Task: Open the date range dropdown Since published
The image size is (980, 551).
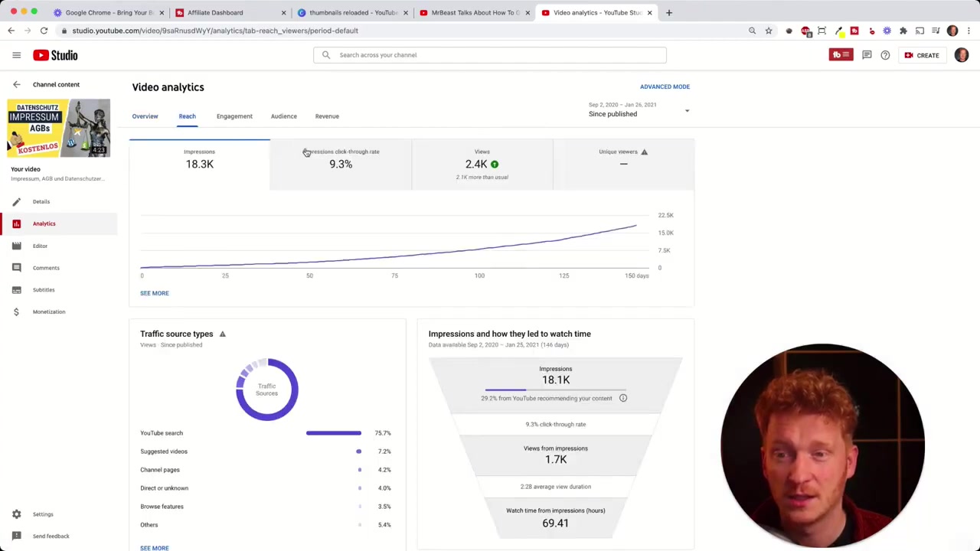Action: [x=639, y=110]
